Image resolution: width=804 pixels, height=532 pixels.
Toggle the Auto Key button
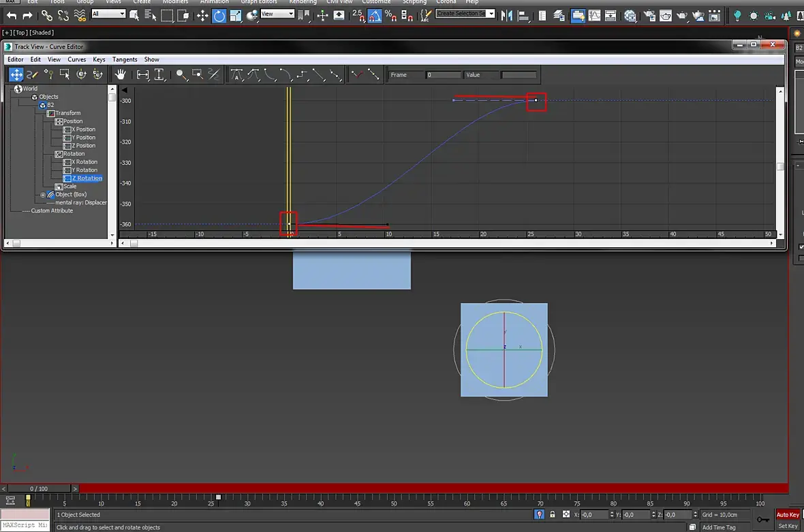(x=788, y=515)
